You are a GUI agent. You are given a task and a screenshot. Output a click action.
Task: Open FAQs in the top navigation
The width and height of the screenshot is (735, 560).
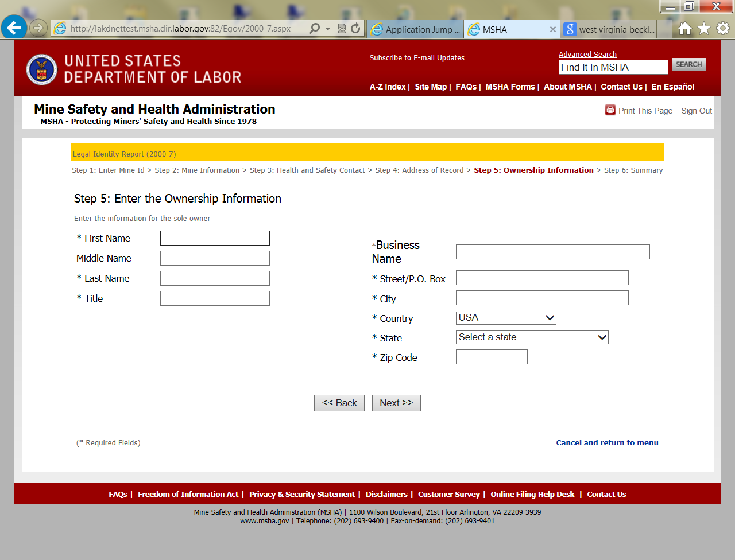(x=466, y=87)
